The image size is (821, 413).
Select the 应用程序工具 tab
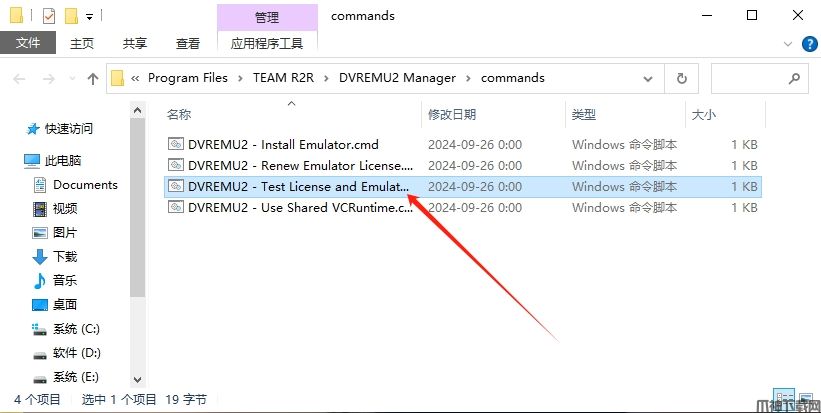267,43
